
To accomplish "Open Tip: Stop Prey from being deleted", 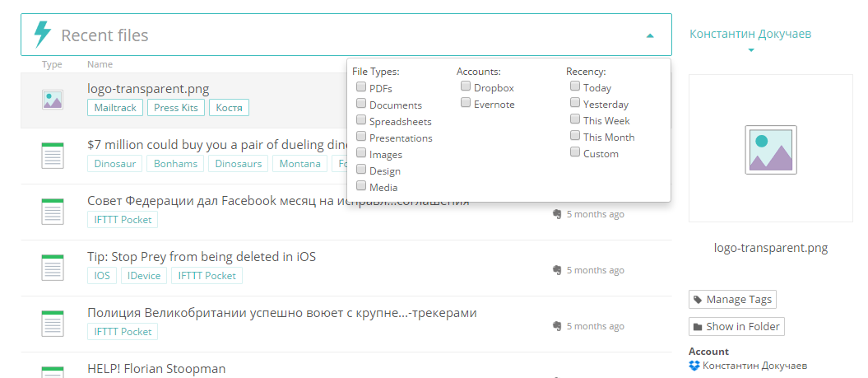I will 202,257.
